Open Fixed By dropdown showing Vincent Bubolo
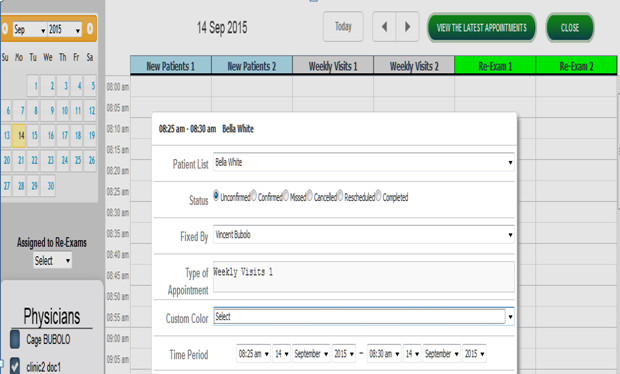 pos(364,234)
